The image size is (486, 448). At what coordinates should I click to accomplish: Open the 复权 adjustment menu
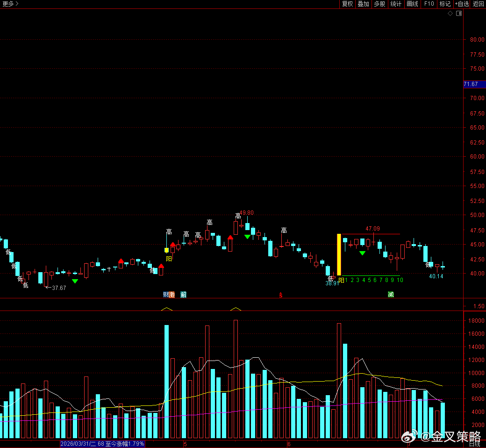point(347,4)
